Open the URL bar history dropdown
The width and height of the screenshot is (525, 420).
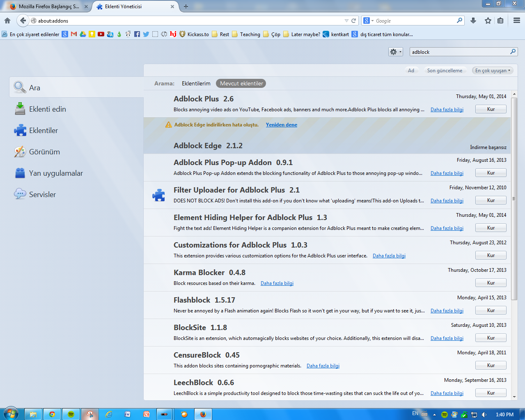coord(346,21)
